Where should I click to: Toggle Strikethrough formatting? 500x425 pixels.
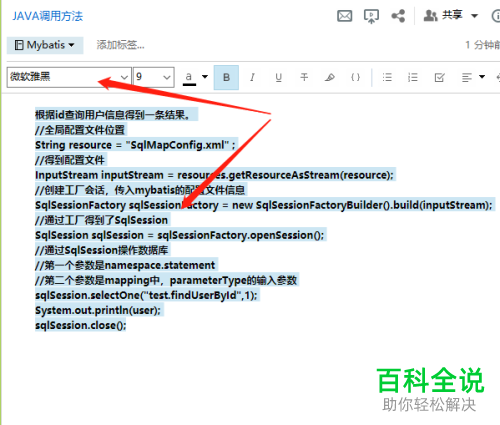tap(304, 78)
